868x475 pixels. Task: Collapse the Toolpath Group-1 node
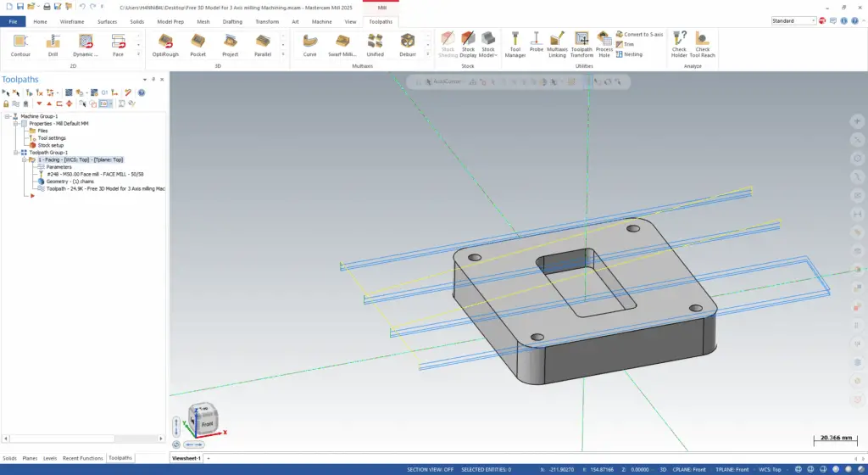click(x=15, y=152)
